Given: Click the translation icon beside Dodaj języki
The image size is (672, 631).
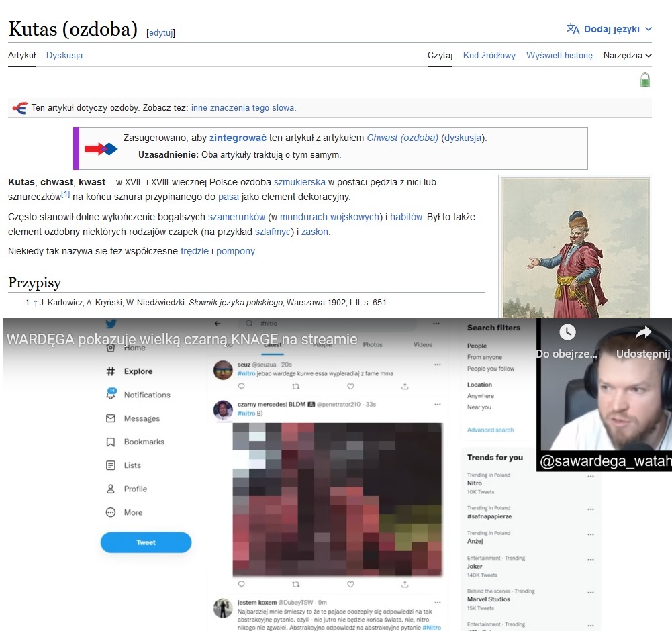Looking at the screenshot, I should (x=573, y=29).
